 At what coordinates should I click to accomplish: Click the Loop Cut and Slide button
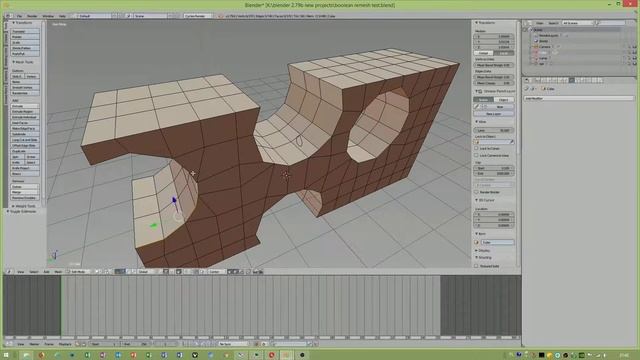(25, 140)
